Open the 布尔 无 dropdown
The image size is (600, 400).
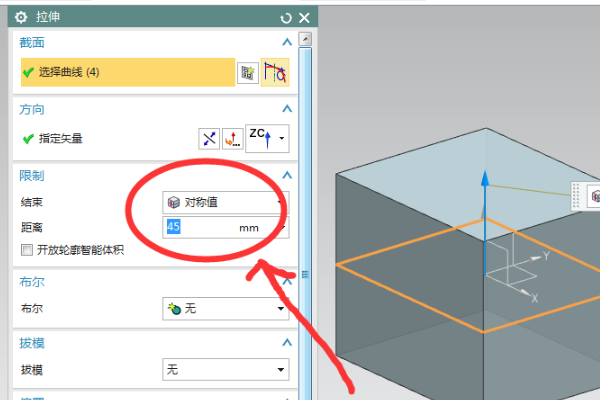coord(225,309)
